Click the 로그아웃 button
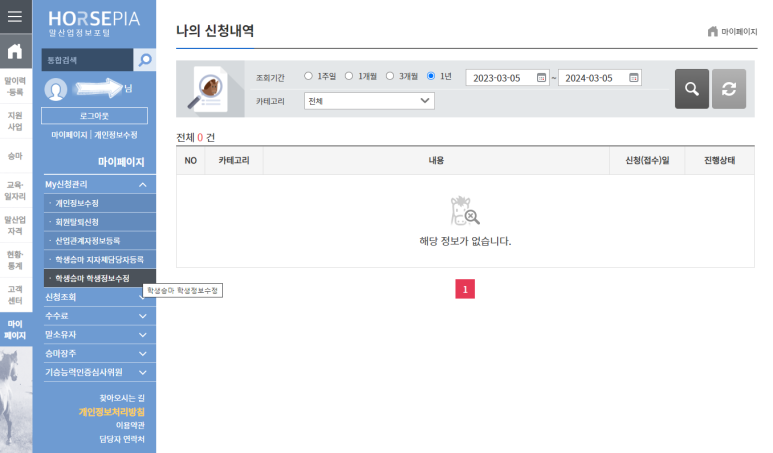Viewport: 773px width, 453px height. click(x=94, y=116)
